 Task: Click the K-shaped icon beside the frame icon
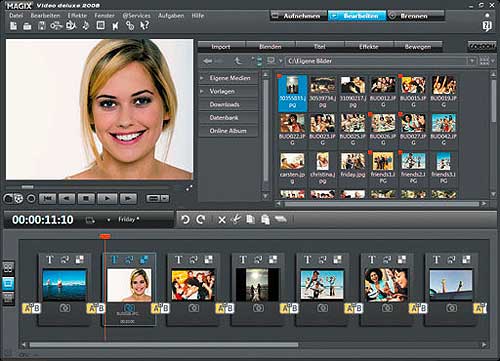point(115,26)
